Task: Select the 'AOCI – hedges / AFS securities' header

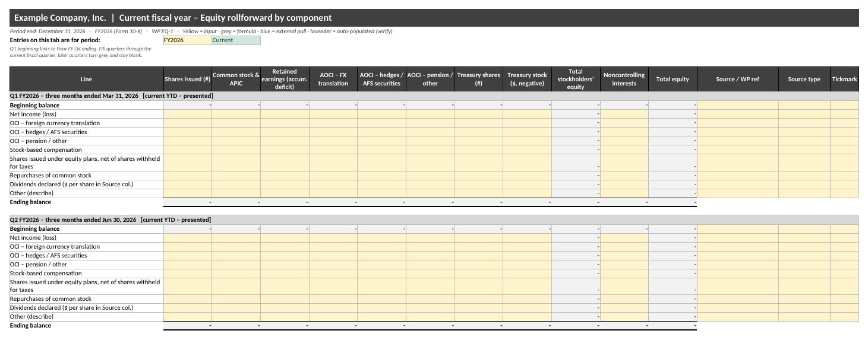Action: pos(382,80)
